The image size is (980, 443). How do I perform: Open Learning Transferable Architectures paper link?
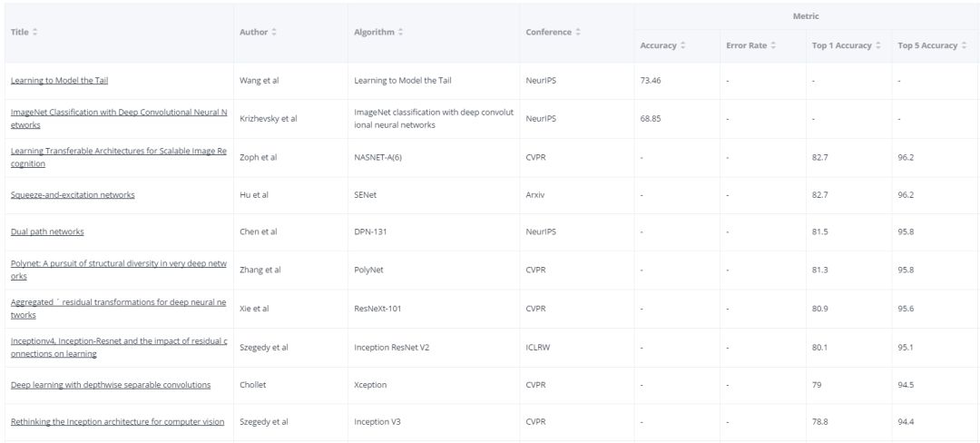point(118,151)
